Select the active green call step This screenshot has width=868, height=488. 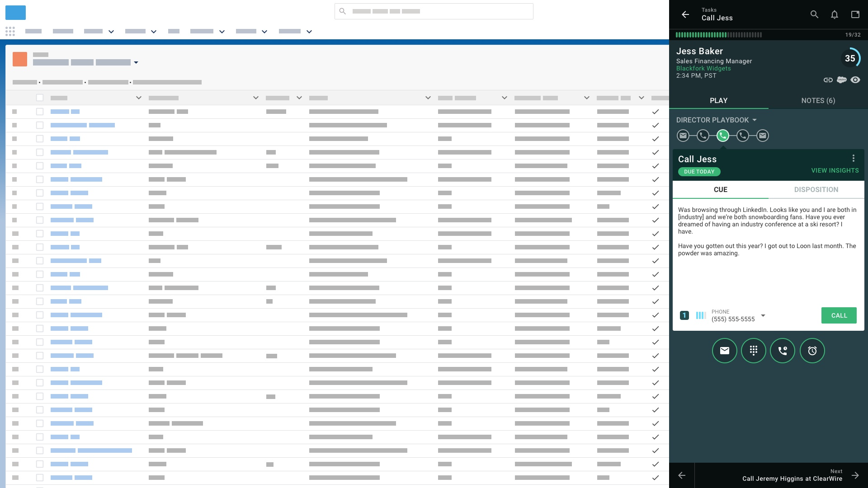[x=723, y=136]
